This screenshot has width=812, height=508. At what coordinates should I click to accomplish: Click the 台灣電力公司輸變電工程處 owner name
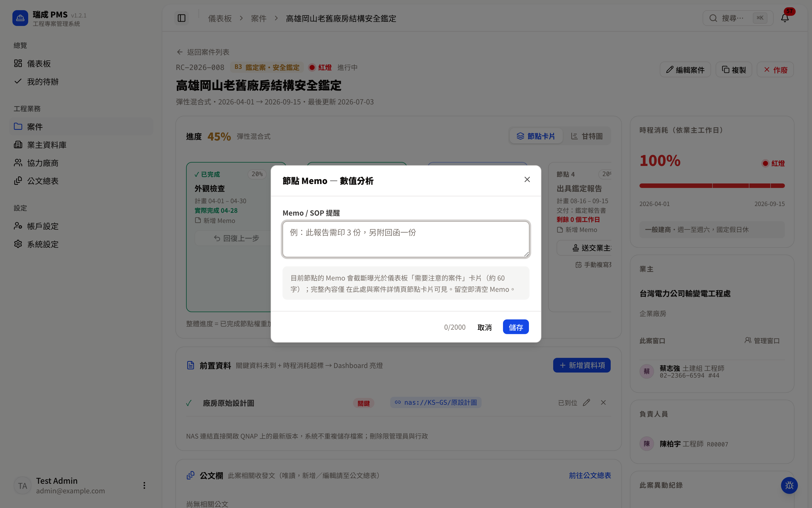tap(685, 294)
